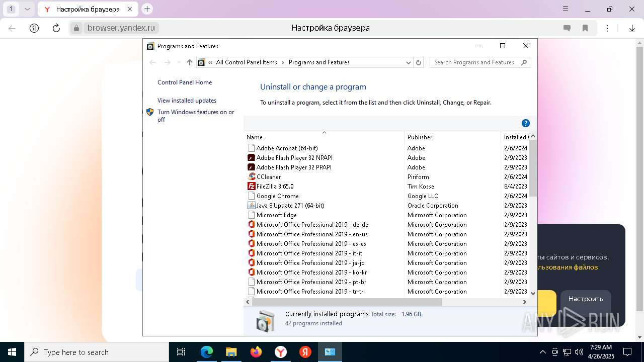Open Turn Windows features on or off

pyautogui.click(x=196, y=116)
